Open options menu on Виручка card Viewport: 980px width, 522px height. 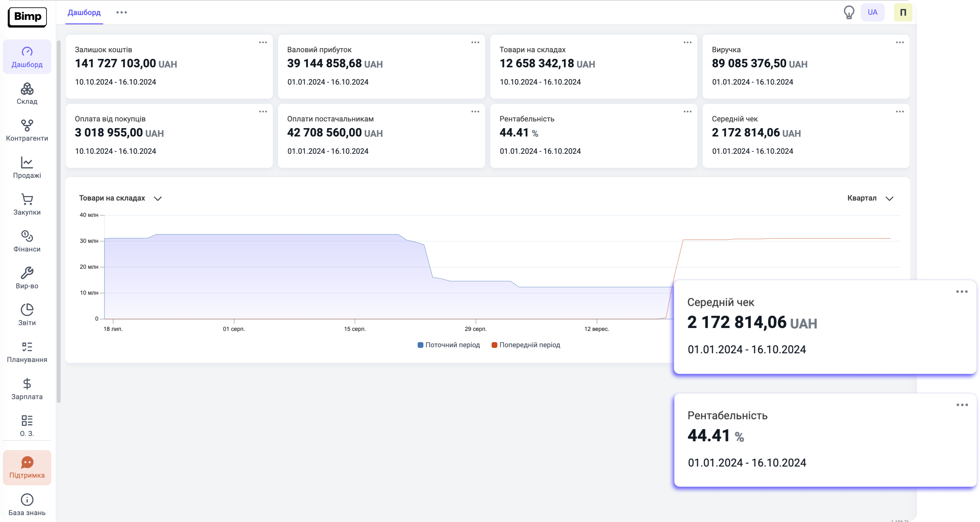click(x=900, y=42)
